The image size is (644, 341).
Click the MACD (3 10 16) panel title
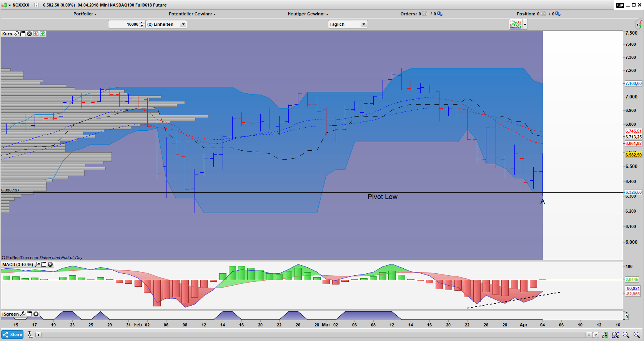pos(18,264)
